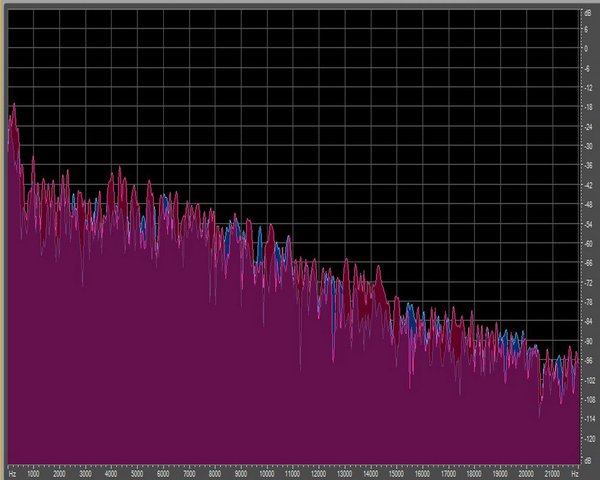Select the 17000 label on frequency ruler
This screenshot has width=600, height=480.
(448, 474)
